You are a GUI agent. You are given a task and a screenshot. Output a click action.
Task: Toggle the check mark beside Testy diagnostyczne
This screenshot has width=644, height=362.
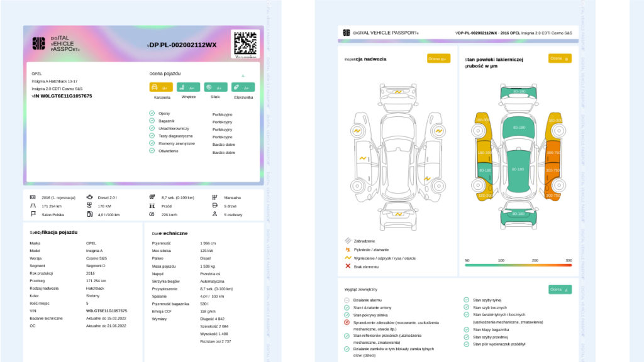point(152,136)
